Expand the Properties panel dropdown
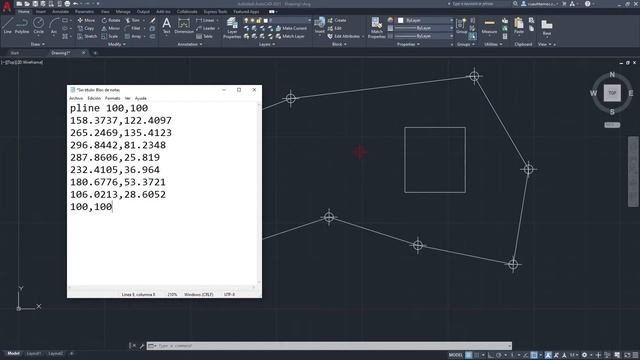Screen dimensions: 640x360 tap(408, 44)
